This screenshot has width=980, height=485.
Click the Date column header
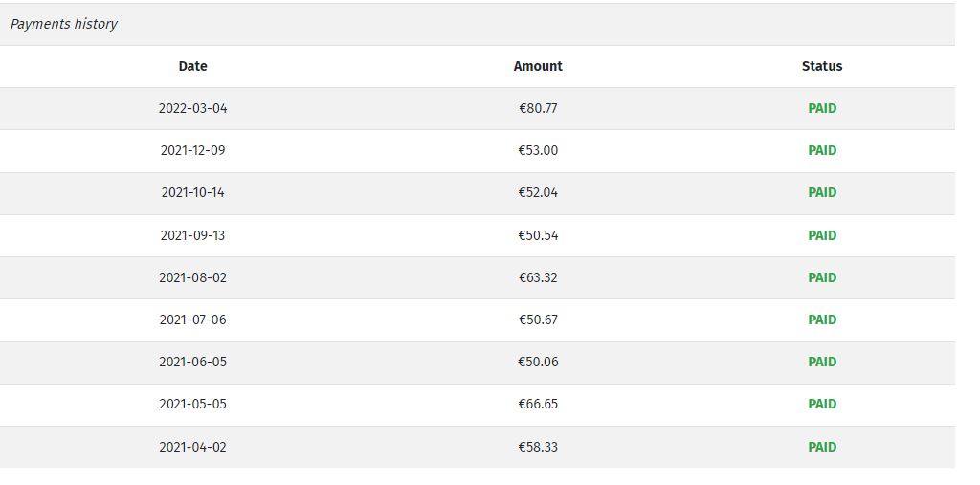192,66
